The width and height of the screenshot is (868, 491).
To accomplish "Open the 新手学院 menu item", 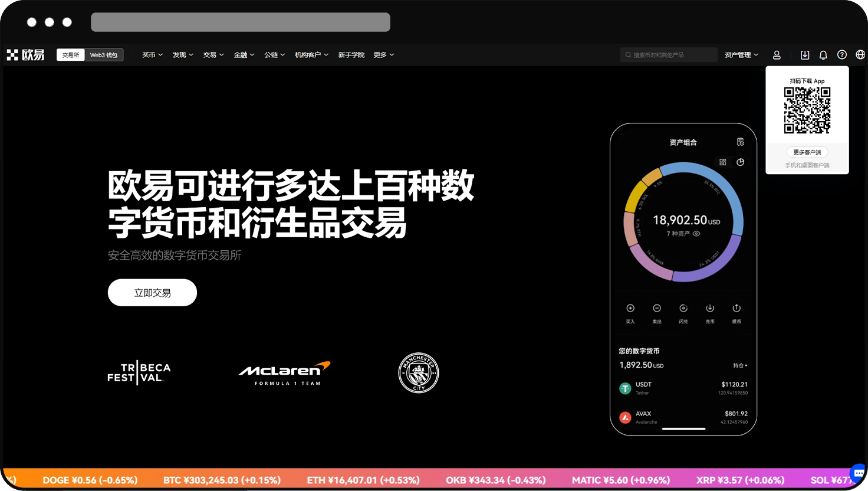I will [x=351, y=55].
